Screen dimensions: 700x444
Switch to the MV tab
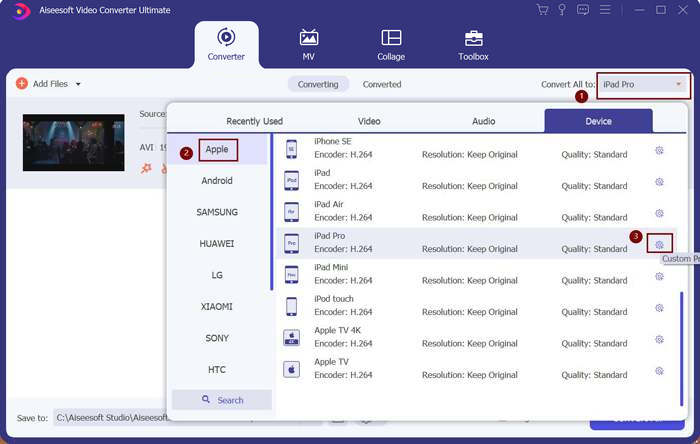click(x=308, y=45)
